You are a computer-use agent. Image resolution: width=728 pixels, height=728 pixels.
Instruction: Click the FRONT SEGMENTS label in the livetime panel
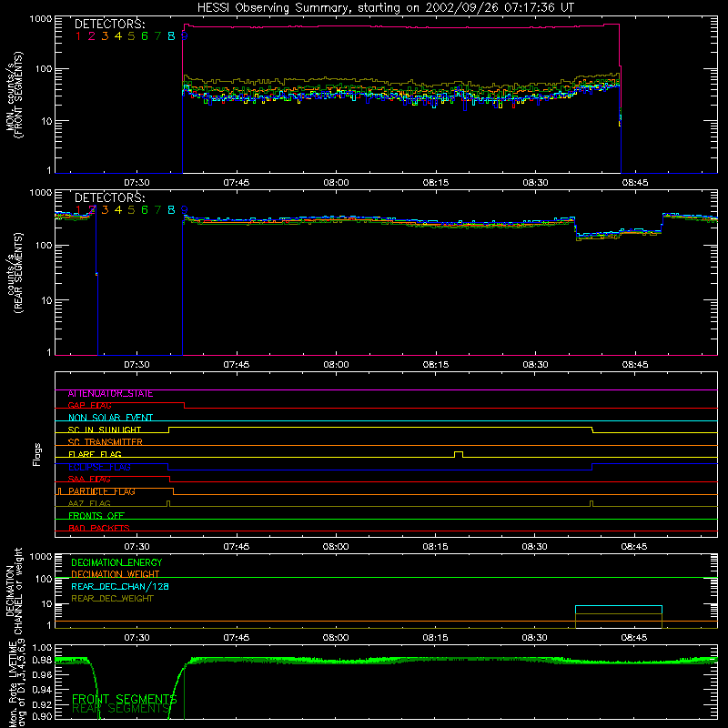pos(125,699)
